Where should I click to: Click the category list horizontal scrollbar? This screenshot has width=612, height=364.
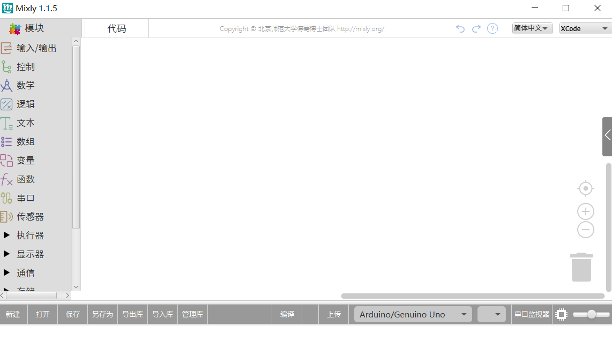click(31, 296)
